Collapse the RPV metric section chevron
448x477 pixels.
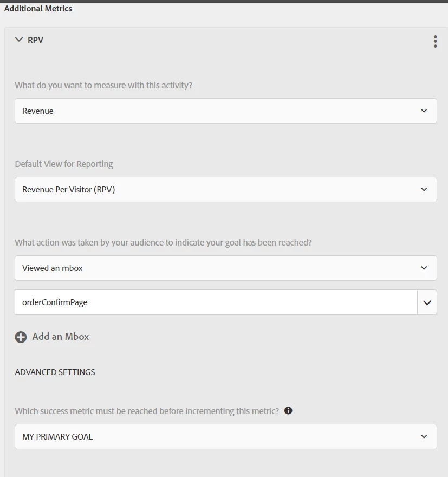[x=19, y=40]
